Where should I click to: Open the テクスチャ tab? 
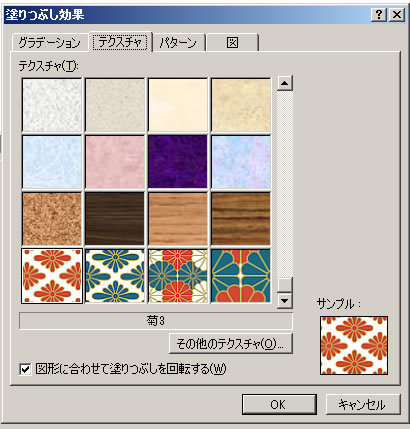[120, 42]
